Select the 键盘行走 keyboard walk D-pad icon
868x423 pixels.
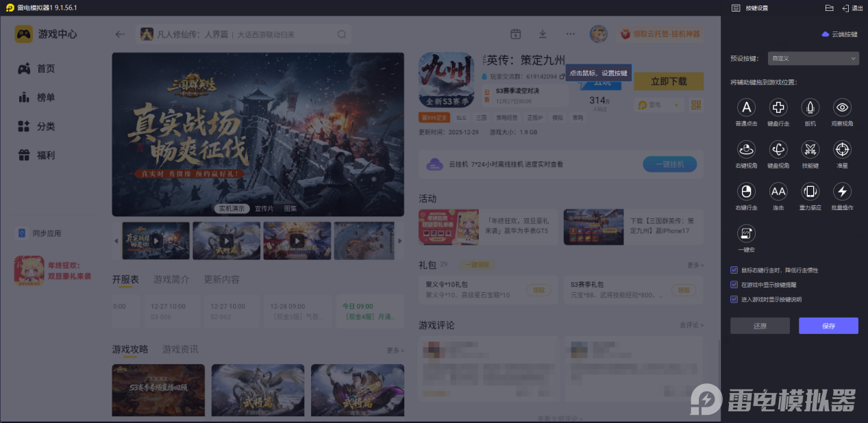coord(778,107)
